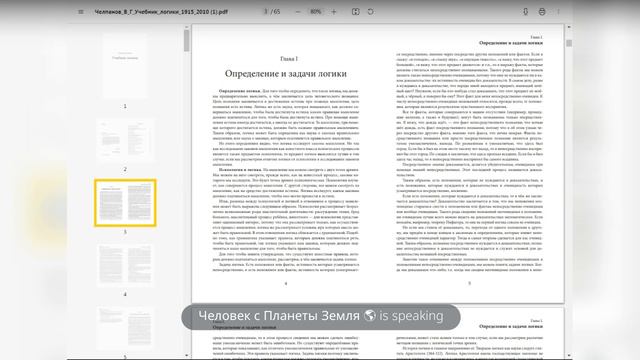Click the 'Глава I' chapter label
The height and width of the screenshot is (360, 640).
pyautogui.click(x=289, y=59)
